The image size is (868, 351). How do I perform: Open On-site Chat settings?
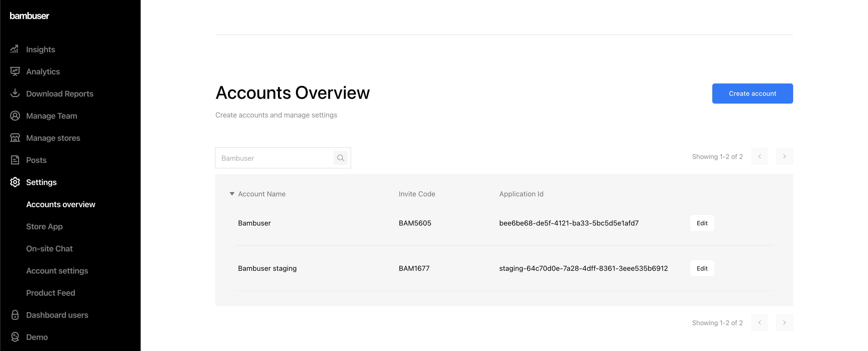pyautogui.click(x=49, y=248)
